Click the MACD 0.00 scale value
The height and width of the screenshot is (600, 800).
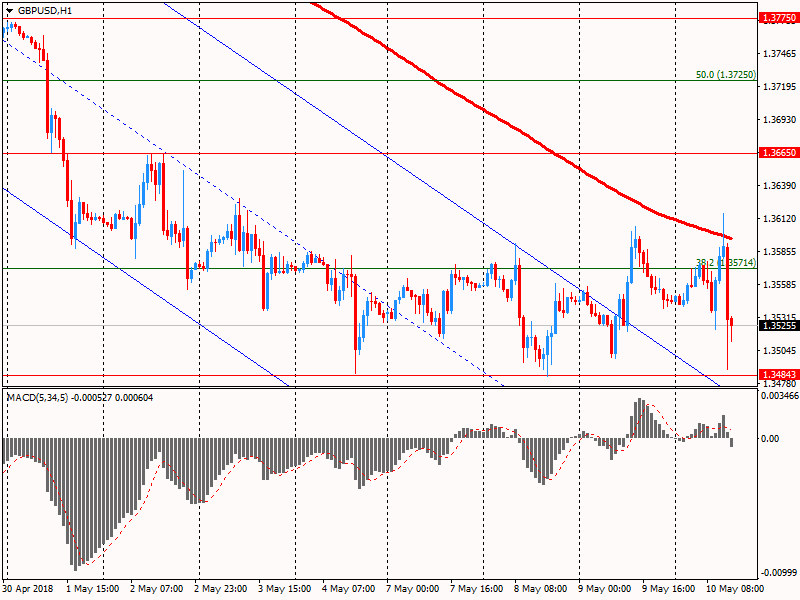[x=770, y=439]
